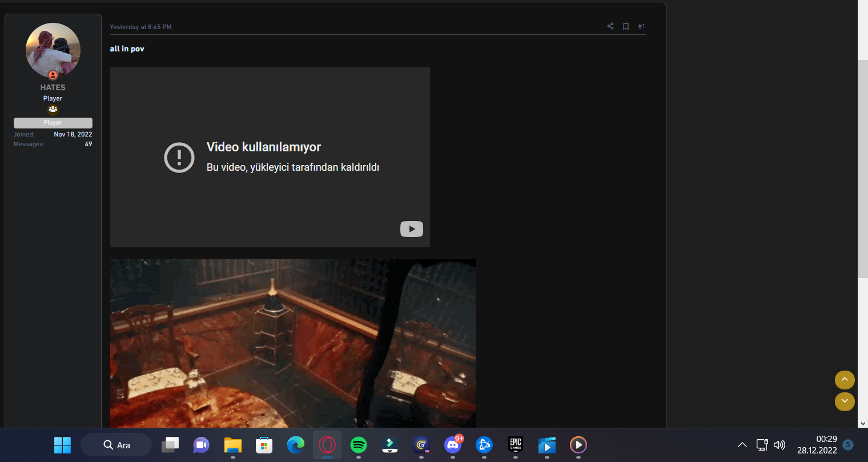The width and height of the screenshot is (868, 462).
Task: Open Spotify from the taskbar
Action: (359, 445)
